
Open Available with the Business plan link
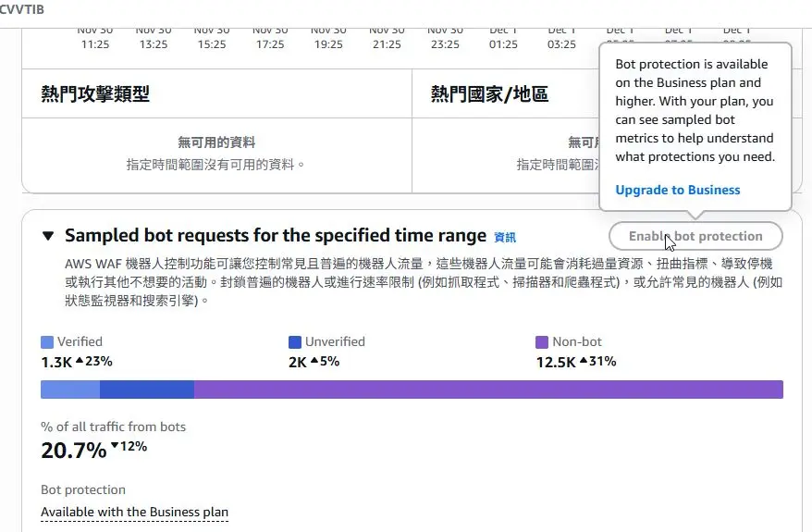point(134,512)
